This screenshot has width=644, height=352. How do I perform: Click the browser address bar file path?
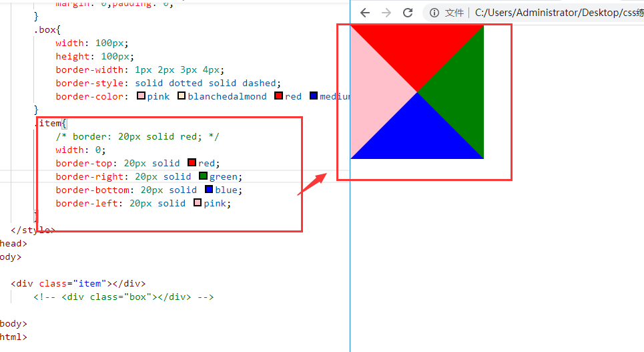pos(559,13)
